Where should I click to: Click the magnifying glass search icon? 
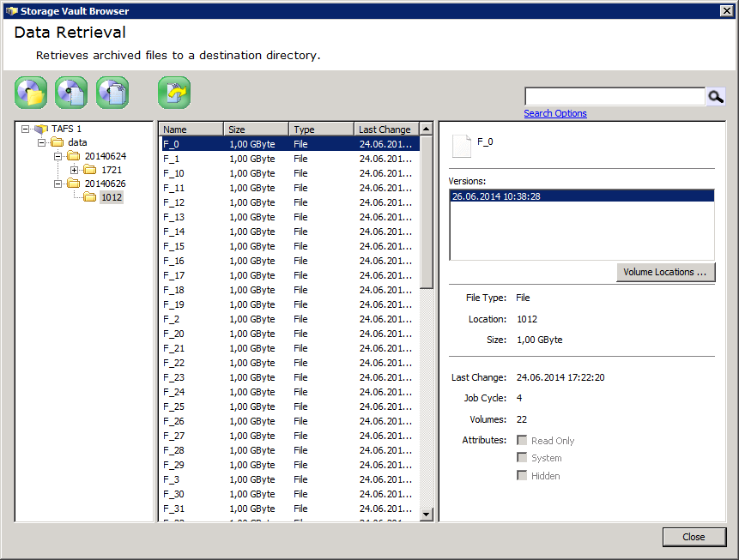click(716, 97)
